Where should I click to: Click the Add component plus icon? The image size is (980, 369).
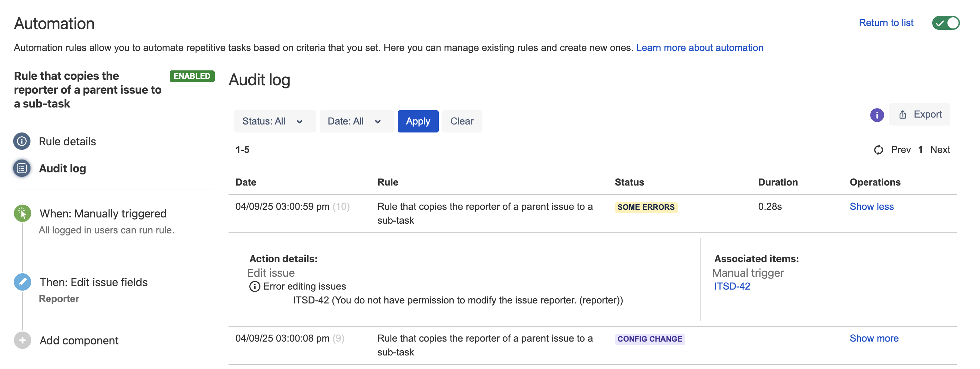(23, 340)
